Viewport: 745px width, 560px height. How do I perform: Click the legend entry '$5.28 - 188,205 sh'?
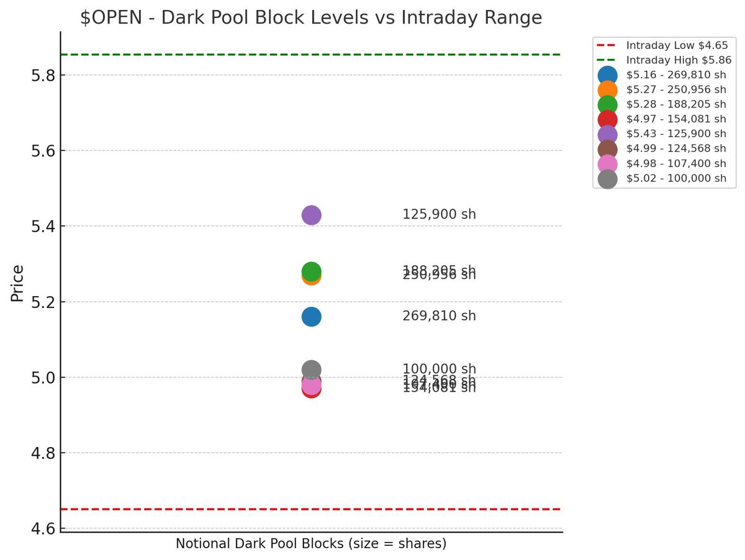tap(661, 104)
